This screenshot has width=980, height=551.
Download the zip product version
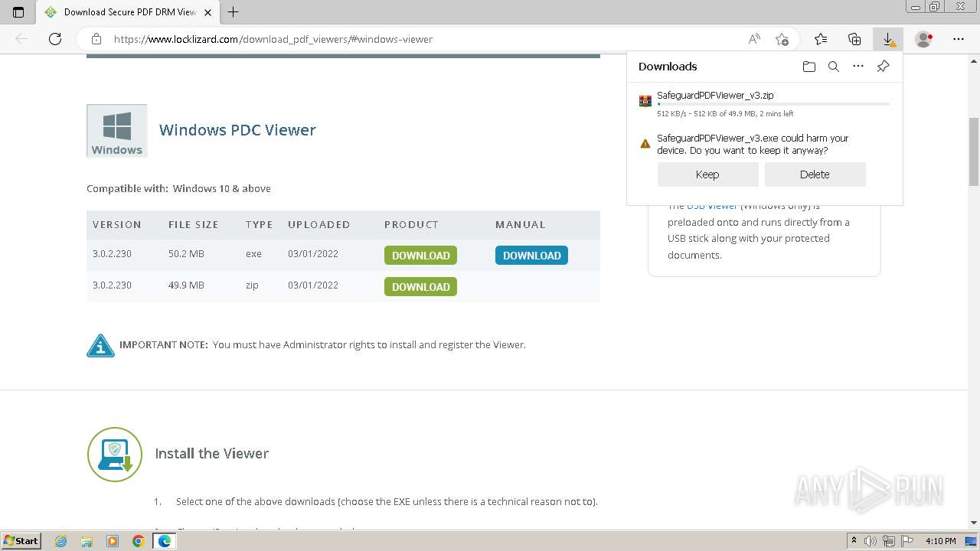tap(420, 287)
